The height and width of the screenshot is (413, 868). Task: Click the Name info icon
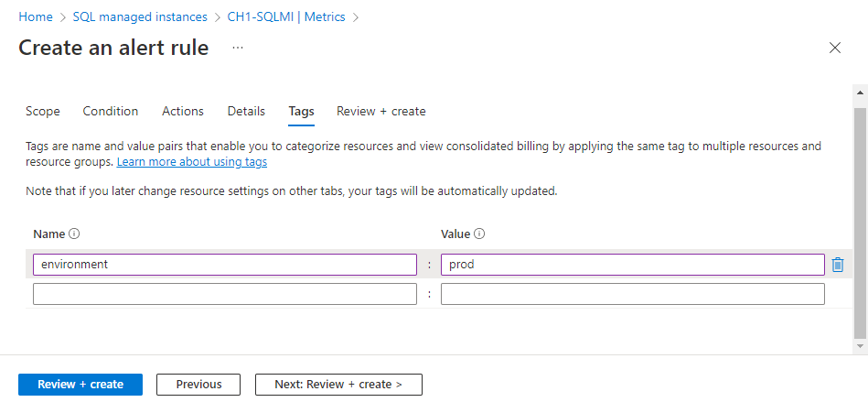(x=74, y=234)
